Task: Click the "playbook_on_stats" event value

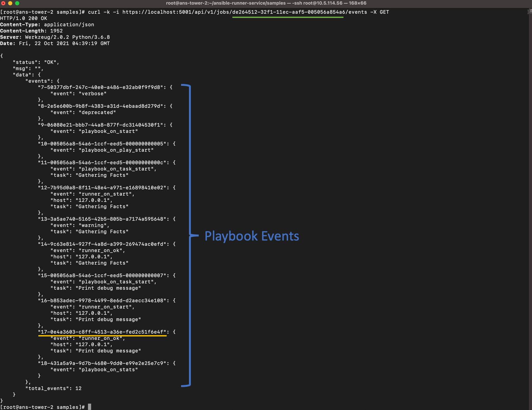Action: pos(108,369)
